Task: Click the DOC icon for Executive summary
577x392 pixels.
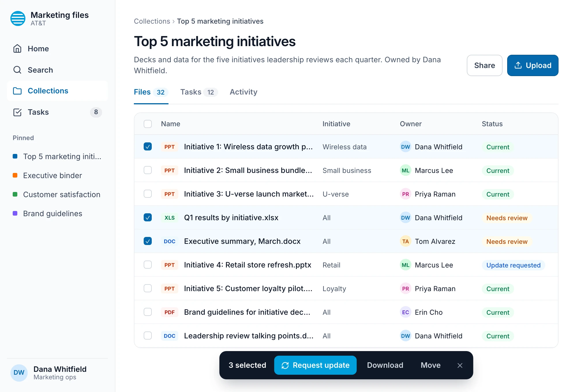Action: [170, 241]
